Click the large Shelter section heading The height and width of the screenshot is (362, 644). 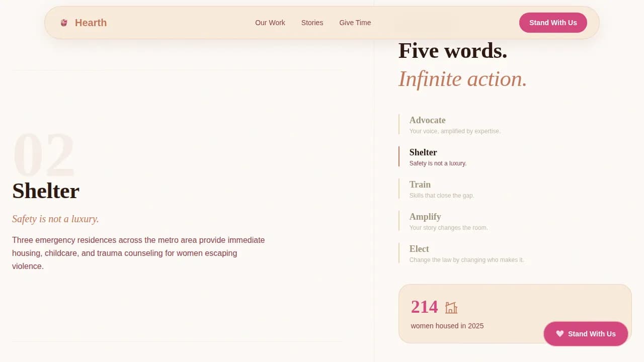point(45,191)
